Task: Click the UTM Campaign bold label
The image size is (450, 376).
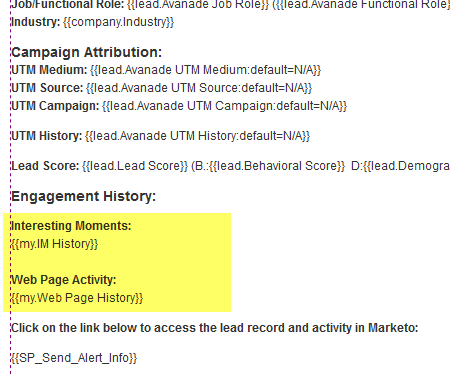Action: tap(55, 106)
